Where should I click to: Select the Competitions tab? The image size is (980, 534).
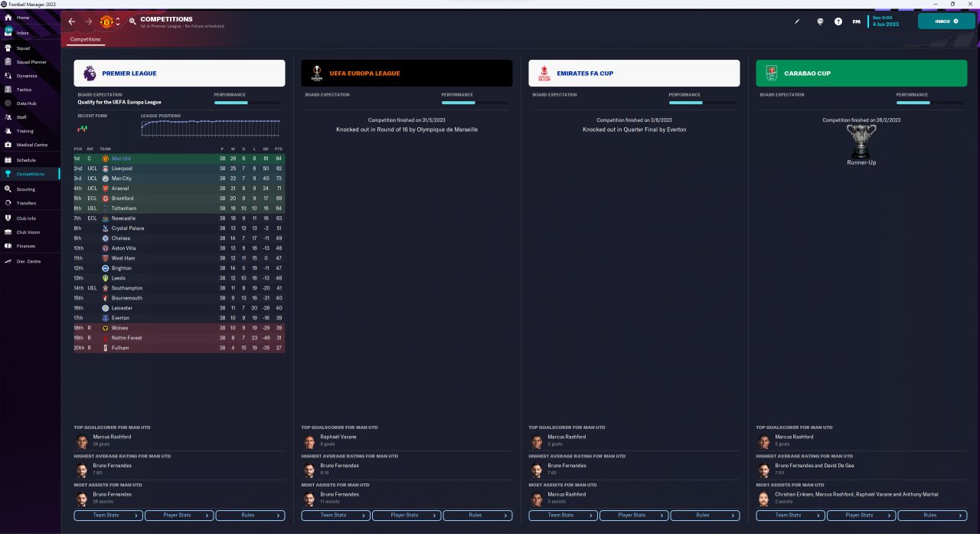tap(85, 39)
